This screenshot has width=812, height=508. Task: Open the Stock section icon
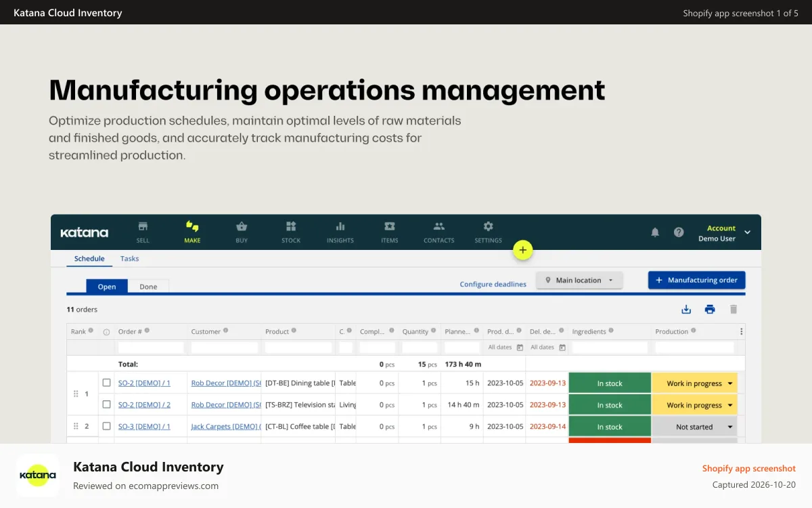coord(291,226)
